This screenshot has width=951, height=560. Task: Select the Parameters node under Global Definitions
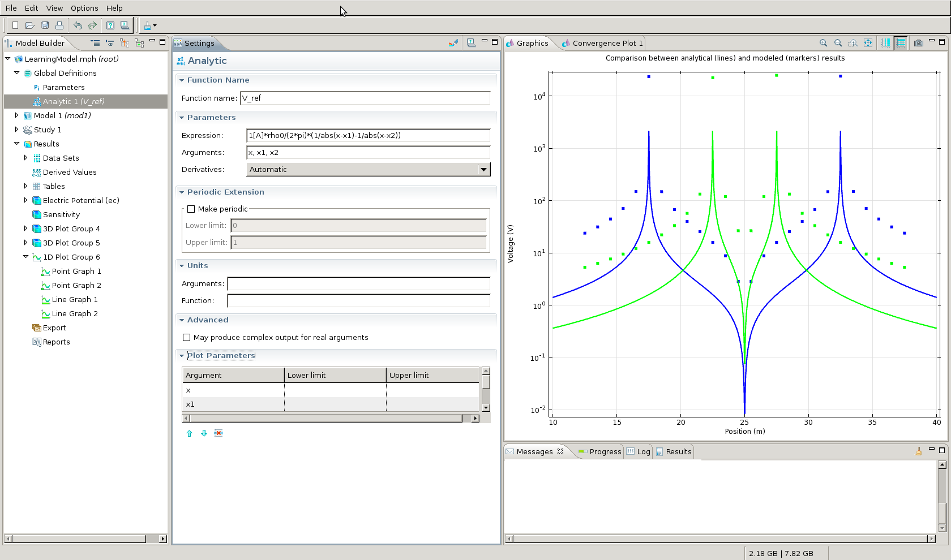[x=63, y=87]
